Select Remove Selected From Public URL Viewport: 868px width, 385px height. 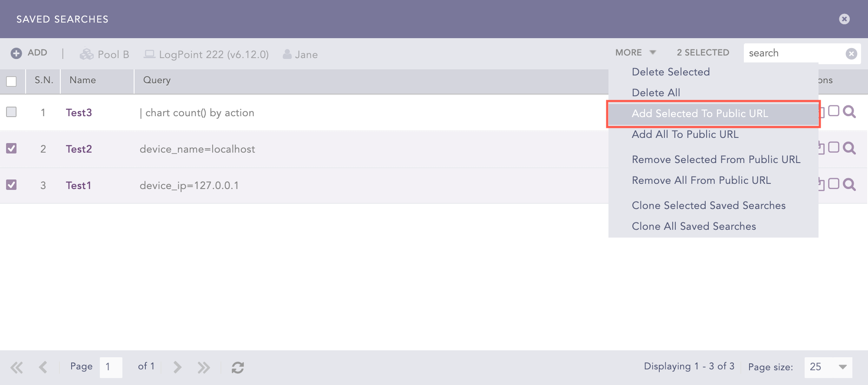tap(716, 160)
